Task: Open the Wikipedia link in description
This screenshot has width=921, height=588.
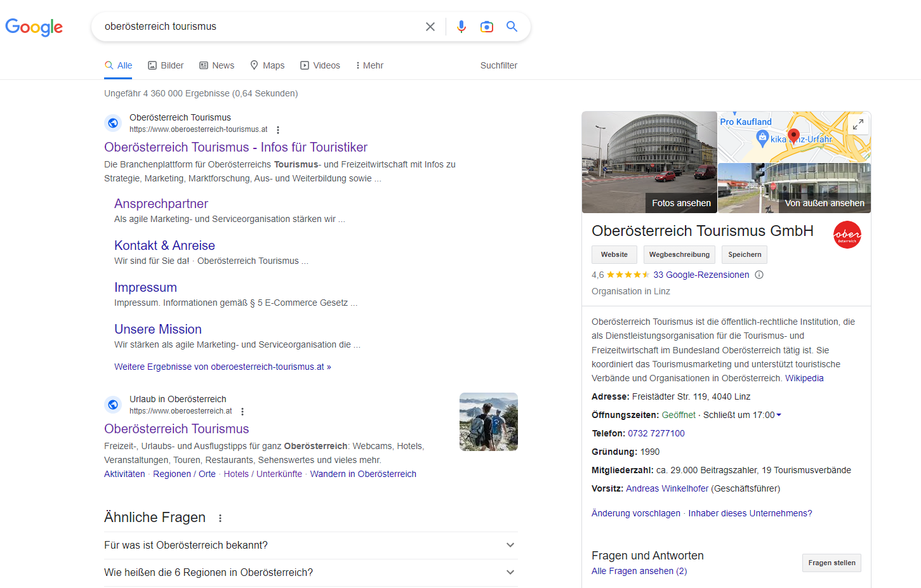Action: (x=804, y=378)
